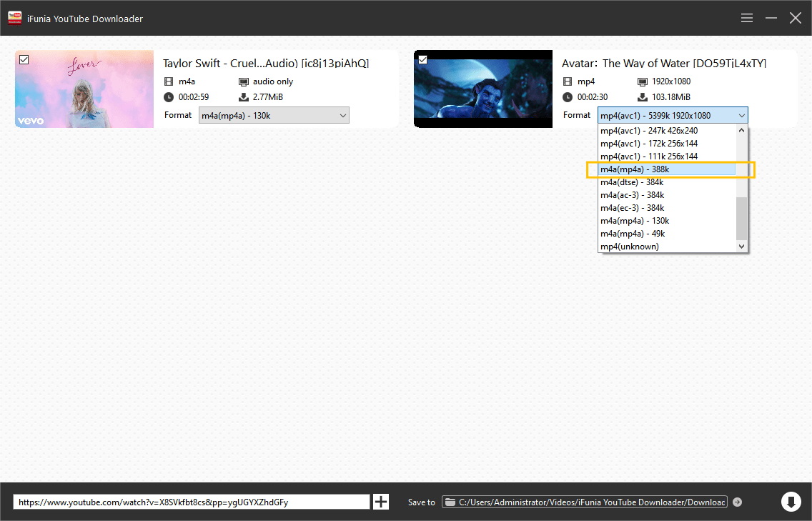This screenshot has width=812, height=521.
Task: Click the plus icon to add URL
Action: [x=381, y=502]
